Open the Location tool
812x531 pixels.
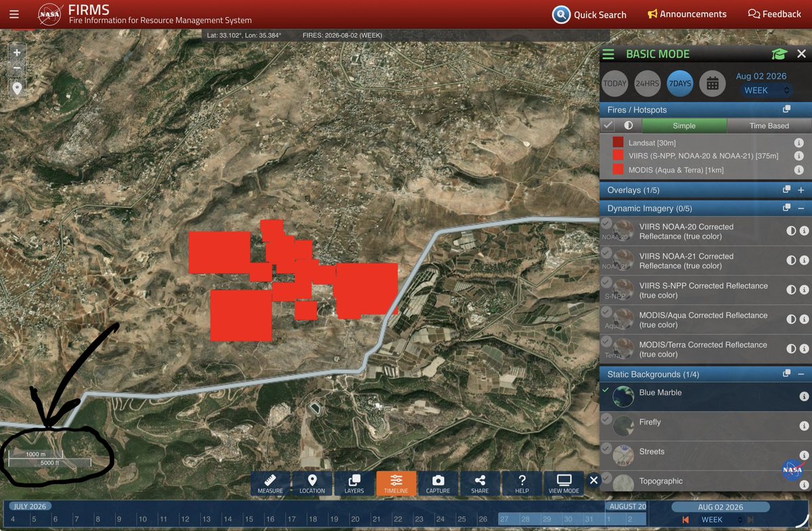[x=312, y=483]
